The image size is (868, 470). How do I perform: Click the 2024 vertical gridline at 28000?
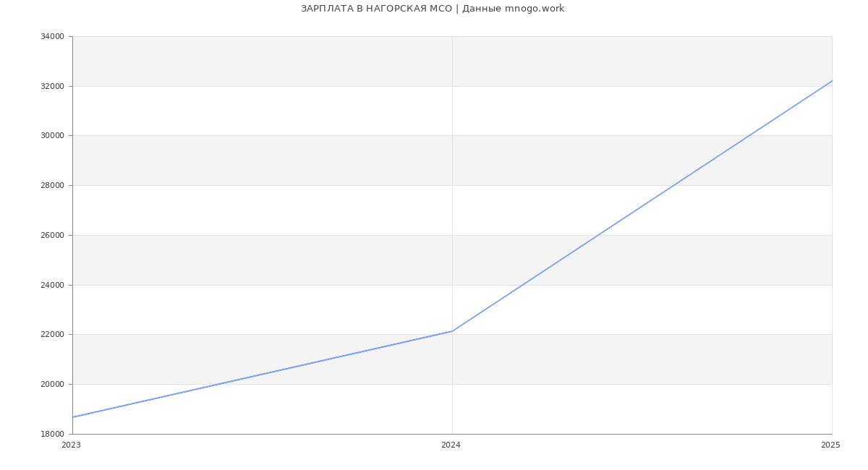[x=452, y=186]
